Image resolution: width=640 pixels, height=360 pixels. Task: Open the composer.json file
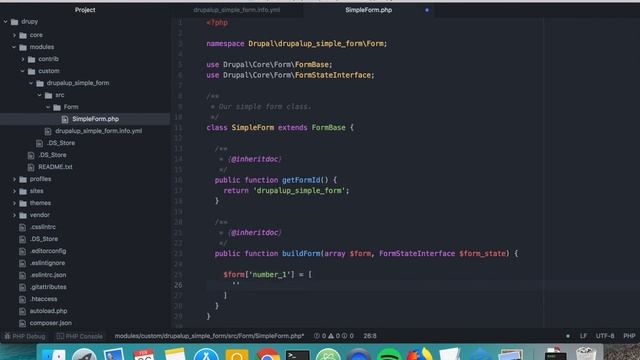pos(51,323)
